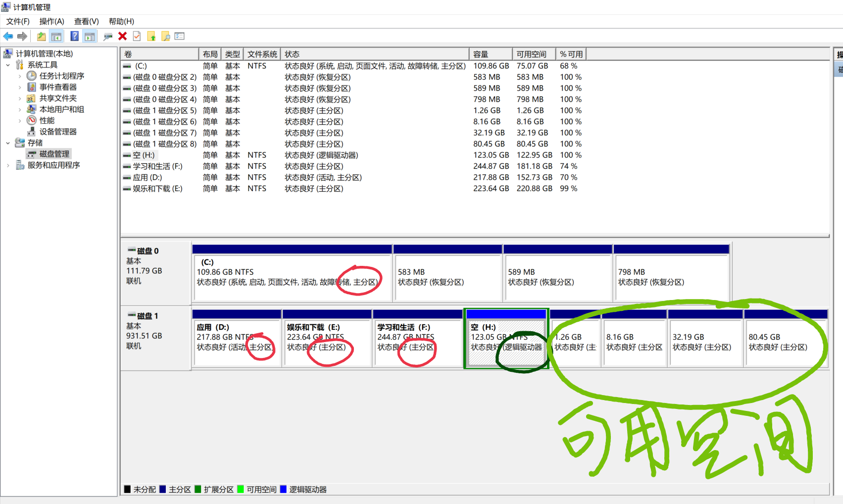The height and width of the screenshot is (504, 843).
Task: Click the 任务计划程序 clock icon
Action: click(x=32, y=76)
